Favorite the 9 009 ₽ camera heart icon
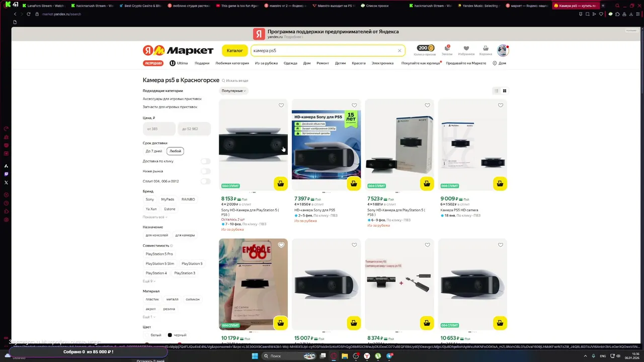Screen dimensions: 644x362 [x=500, y=105]
